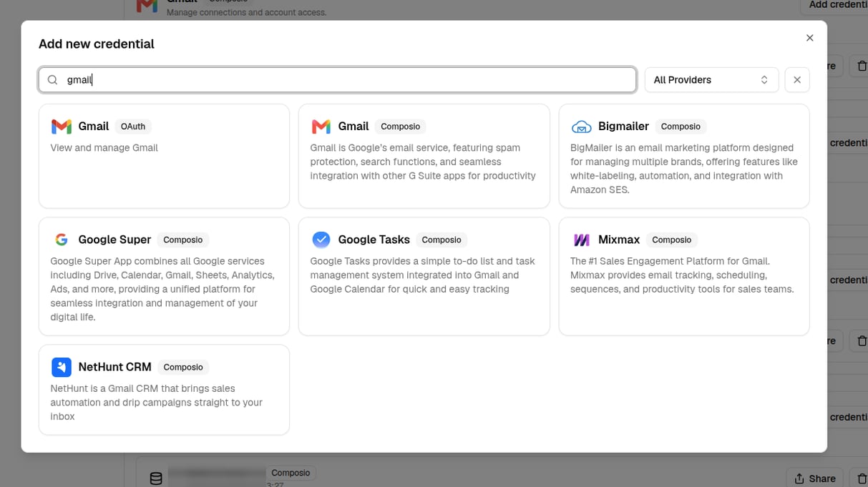Click the magnifier icon in the search box
This screenshot has height=487, width=868.
(52, 80)
